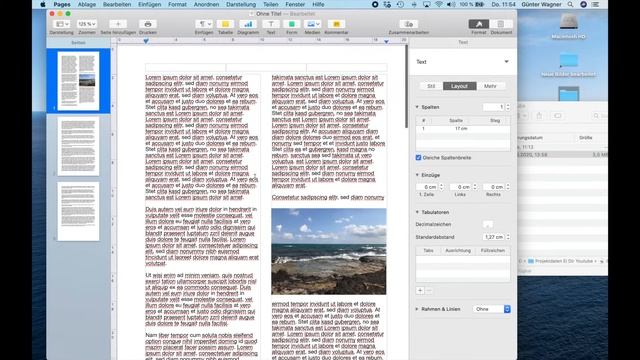Click the 17 cm column width cell
Viewport: 640px width, 360px height.
pos(461,129)
